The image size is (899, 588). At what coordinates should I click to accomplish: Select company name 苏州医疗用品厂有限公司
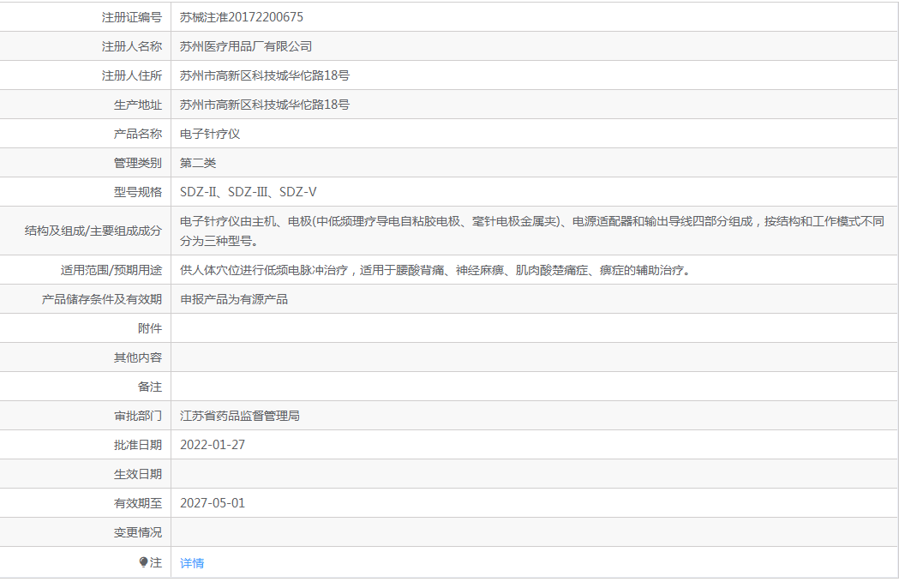point(246,46)
